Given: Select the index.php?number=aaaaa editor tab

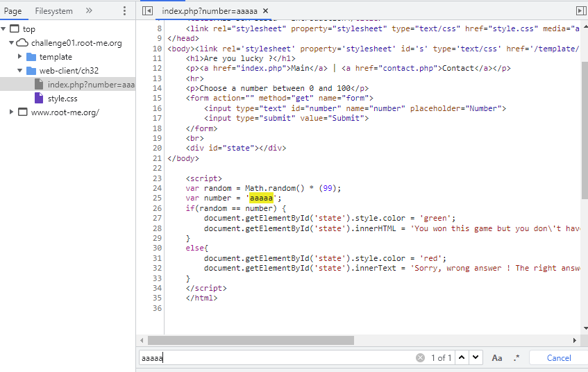Looking at the screenshot, I should click(x=210, y=11).
